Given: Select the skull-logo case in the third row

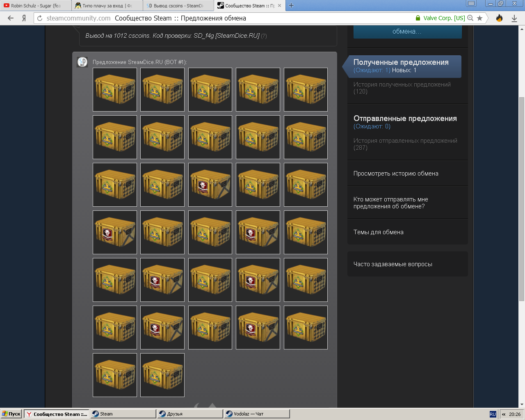Looking at the screenshot, I should (x=210, y=185).
